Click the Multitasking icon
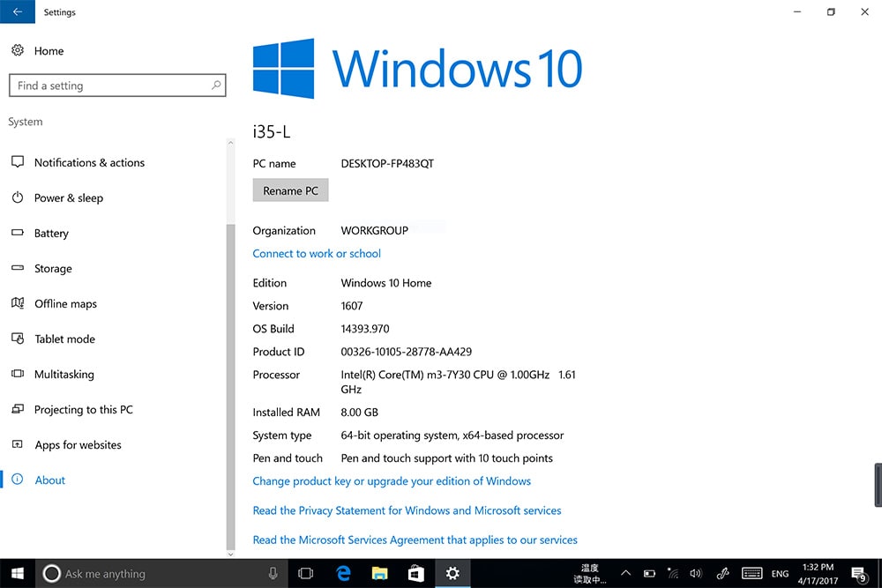The height and width of the screenshot is (588, 882). click(18, 374)
